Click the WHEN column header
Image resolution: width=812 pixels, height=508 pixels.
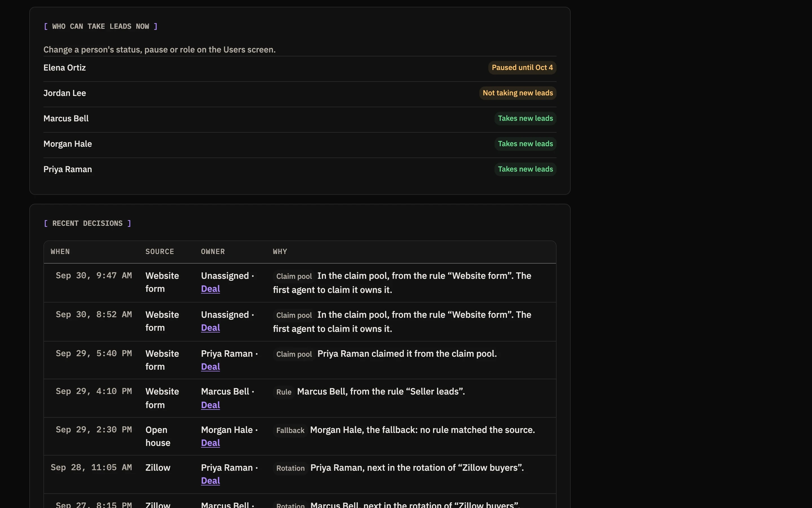60,252
